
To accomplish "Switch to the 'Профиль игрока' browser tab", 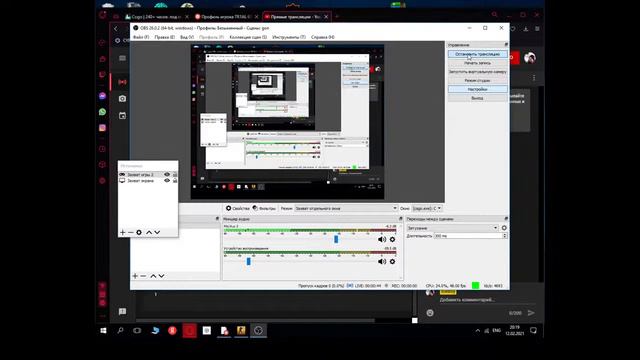I will (x=227, y=17).
